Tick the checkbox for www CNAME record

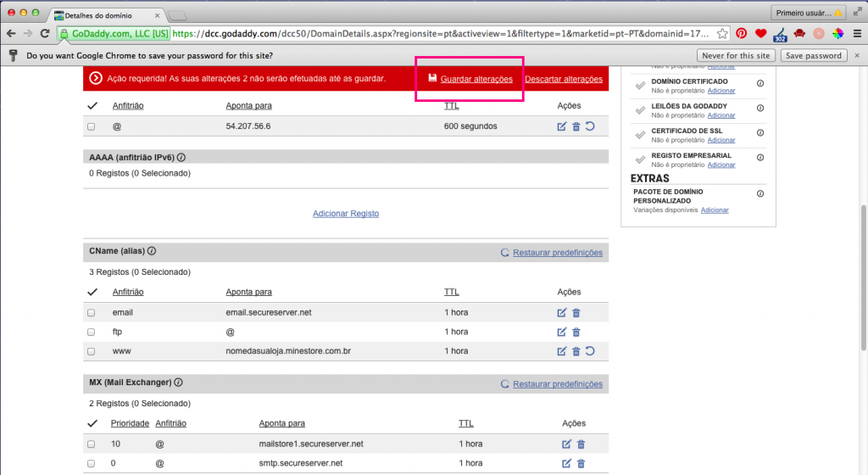tap(92, 351)
